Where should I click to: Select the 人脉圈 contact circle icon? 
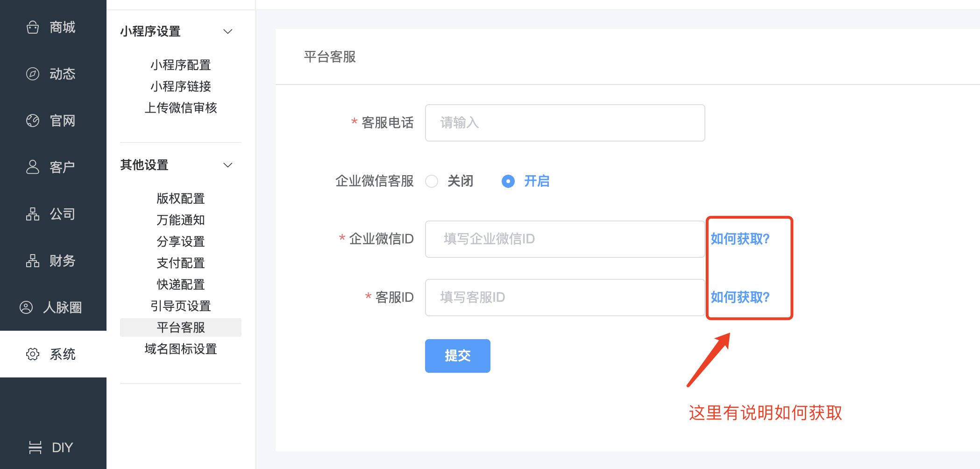pos(26,307)
